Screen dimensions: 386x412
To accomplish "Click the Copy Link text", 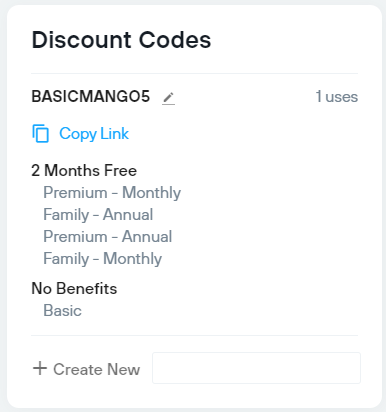I will pyautogui.click(x=94, y=134).
